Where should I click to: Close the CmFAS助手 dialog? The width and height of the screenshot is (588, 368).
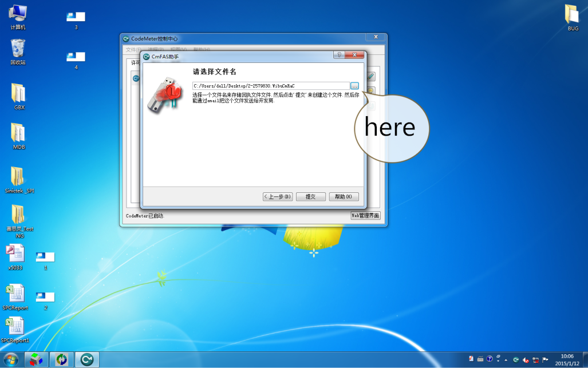pyautogui.click(x=356, y=56)
